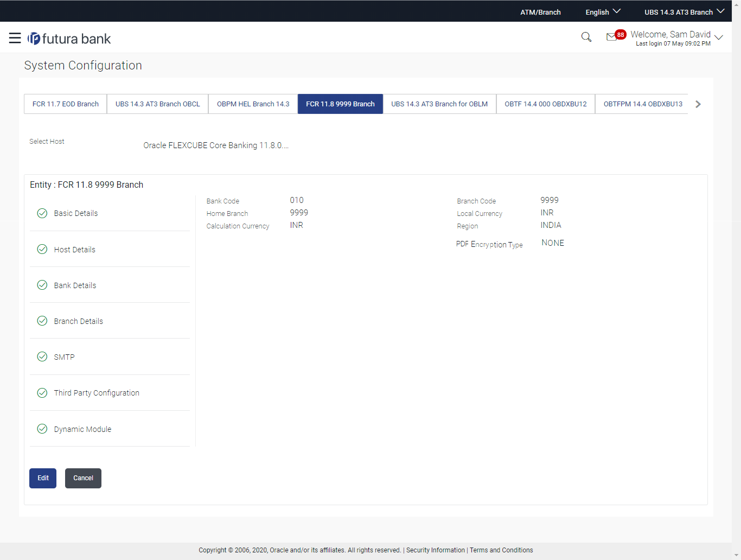741x560 pixels.
Task: Click the Branch Code value 9999
Action: pyautogui.click(x=550, y=200)
